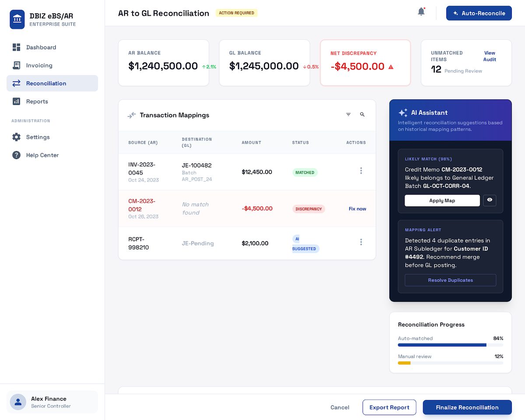The height and width of the screenshot is (420, 525).
Task: Click Apply Map in the AI Assistant
Action: pos(442,200)
